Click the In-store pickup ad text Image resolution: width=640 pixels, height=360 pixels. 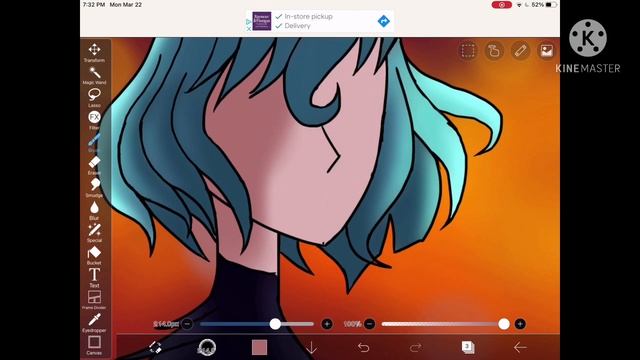coord(309,16)
